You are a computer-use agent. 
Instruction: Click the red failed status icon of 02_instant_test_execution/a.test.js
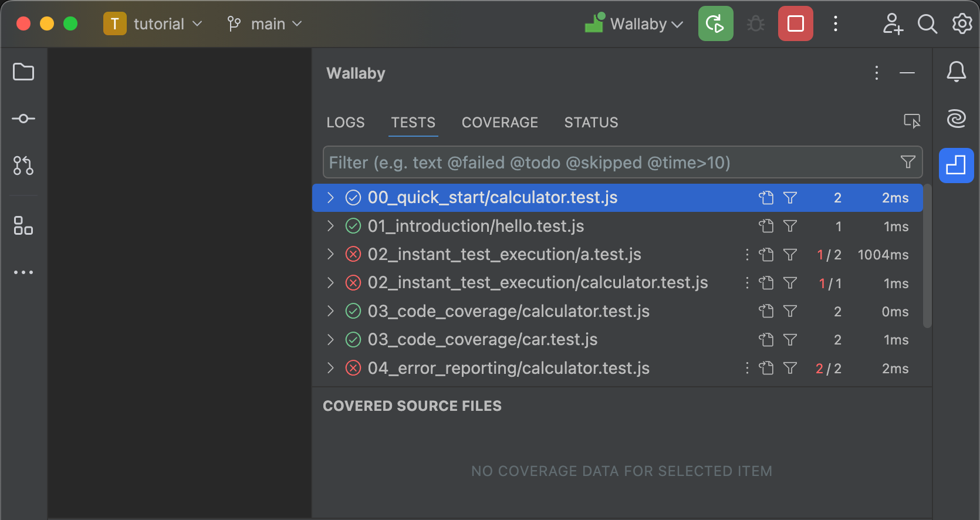click(x=353, y=254)
